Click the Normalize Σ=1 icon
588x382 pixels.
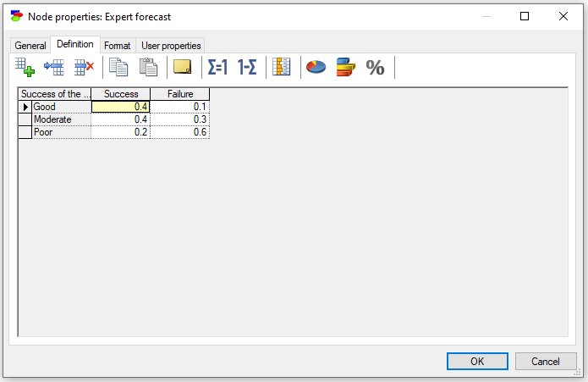pyautogui.click(x=217, y=68)
